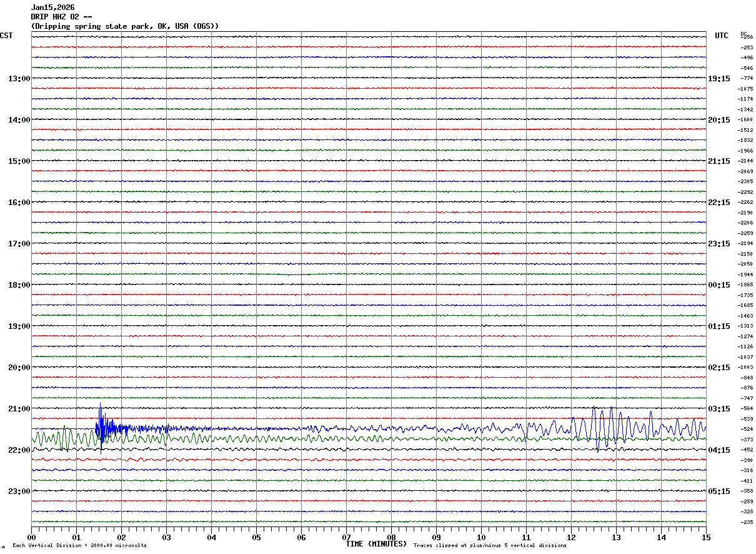Click the DC value -1463
This screenshot has width=756, height=554.
tap(745, 316)
